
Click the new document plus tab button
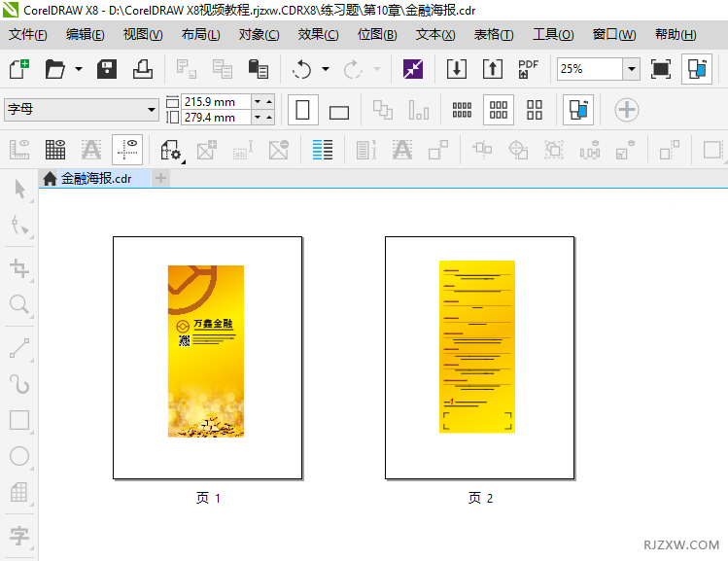[161, 178]
